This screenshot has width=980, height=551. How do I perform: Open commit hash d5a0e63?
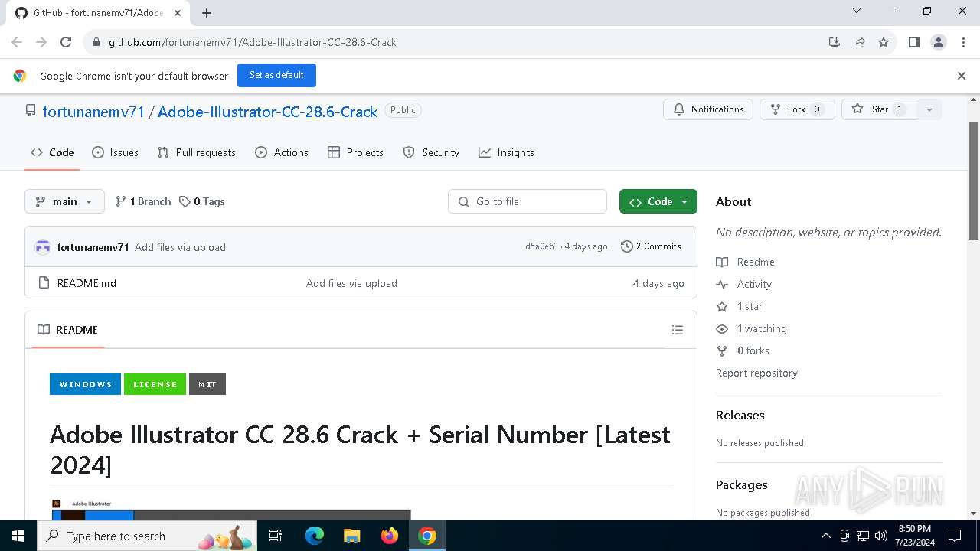pos(541,246)
